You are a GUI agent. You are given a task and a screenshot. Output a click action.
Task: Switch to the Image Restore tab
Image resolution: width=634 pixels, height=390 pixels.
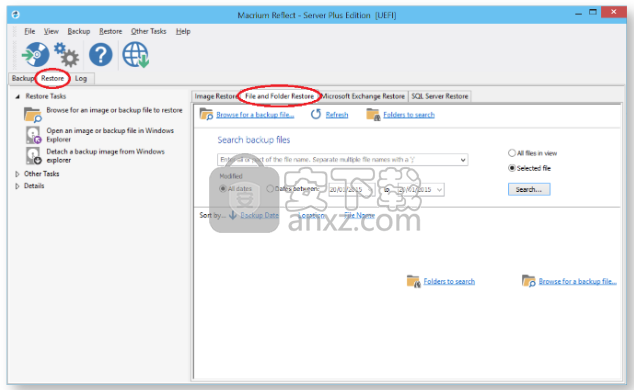point(215,96)
